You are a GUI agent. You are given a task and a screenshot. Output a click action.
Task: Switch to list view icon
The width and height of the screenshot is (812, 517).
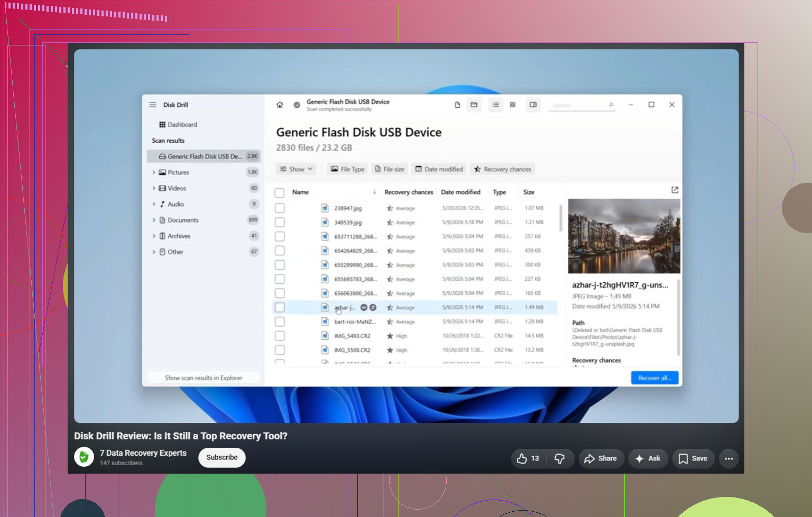(496, 105)
